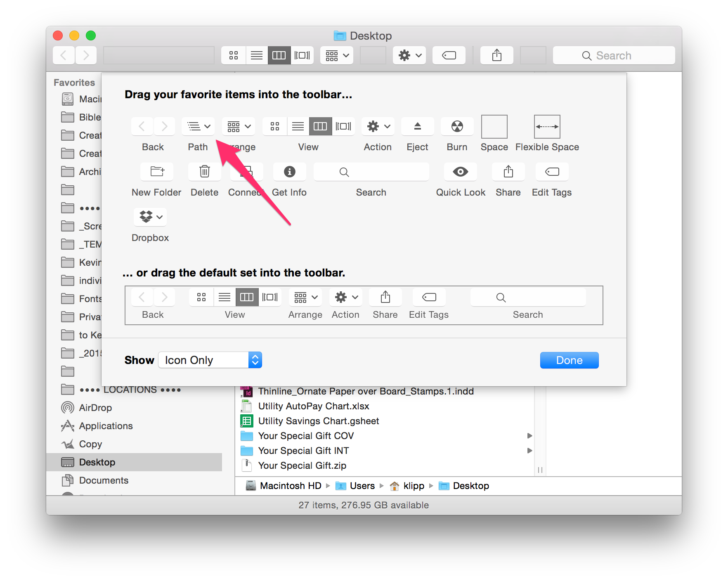Image resolution: width=728 pixels, height=581 pixels.
Task: Click Macintosh HD in the path bar
Action: (284, 486)
